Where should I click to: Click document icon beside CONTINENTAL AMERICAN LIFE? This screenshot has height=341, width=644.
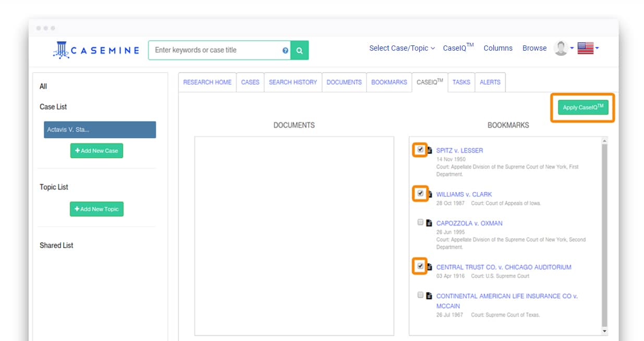(x=429, y=296)
